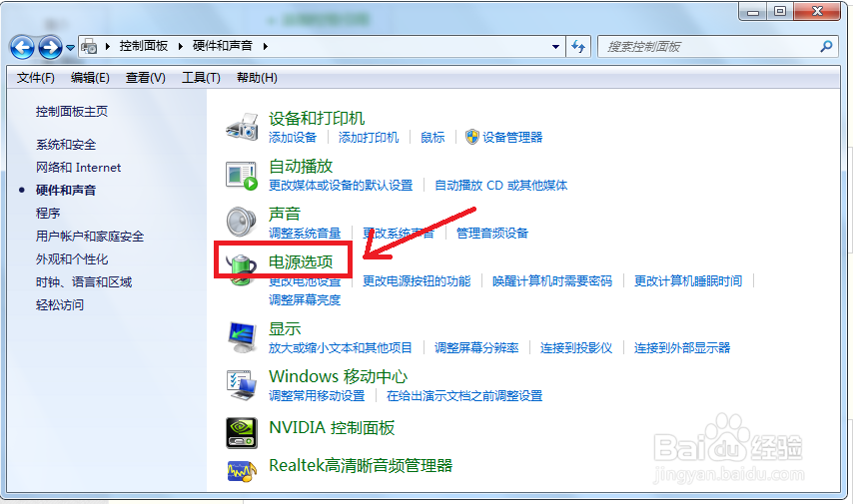853x504 pixels.
Task: Click 调整屏幕分辨率 link
Action: click(x=476, y=348)
